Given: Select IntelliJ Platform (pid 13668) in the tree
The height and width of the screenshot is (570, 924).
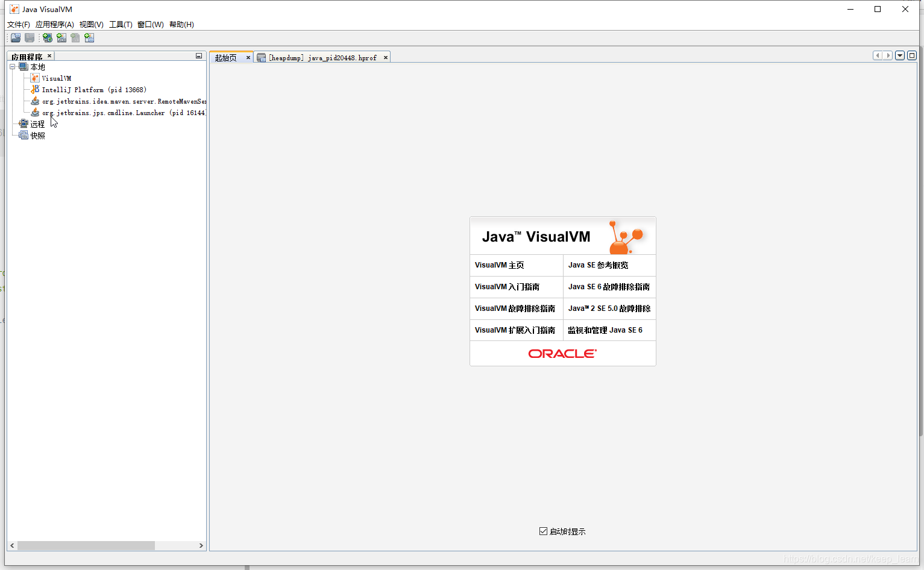Looking at the screenshot, I should [94, 90].
